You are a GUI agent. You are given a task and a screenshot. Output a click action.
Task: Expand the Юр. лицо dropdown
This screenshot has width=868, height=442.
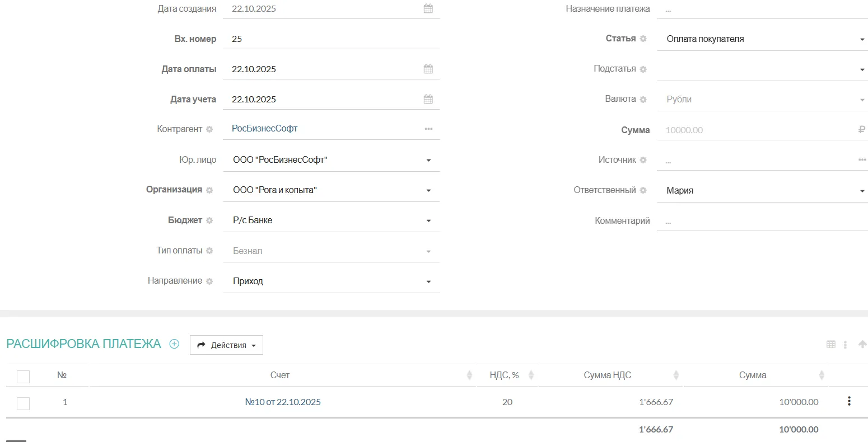pos(428,160)
